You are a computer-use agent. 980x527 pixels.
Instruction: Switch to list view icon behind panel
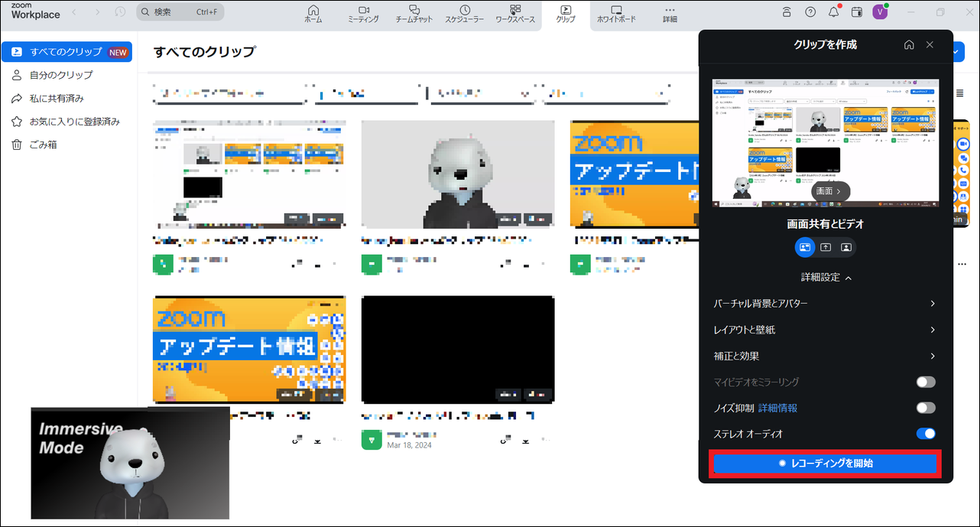pyautogui.click(x=960, y=93)
